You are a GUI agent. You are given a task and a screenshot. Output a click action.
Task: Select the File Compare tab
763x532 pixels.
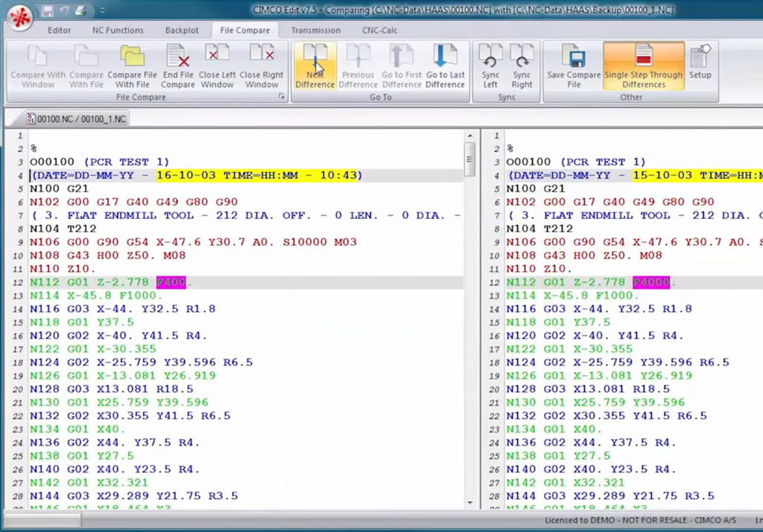tap(244, 31)
